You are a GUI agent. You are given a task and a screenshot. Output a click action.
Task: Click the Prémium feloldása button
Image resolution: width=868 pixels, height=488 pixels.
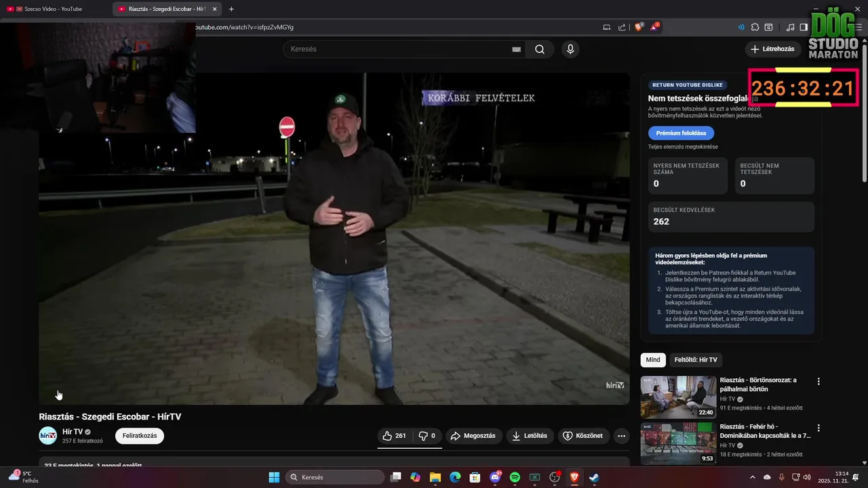coord(681,133)
